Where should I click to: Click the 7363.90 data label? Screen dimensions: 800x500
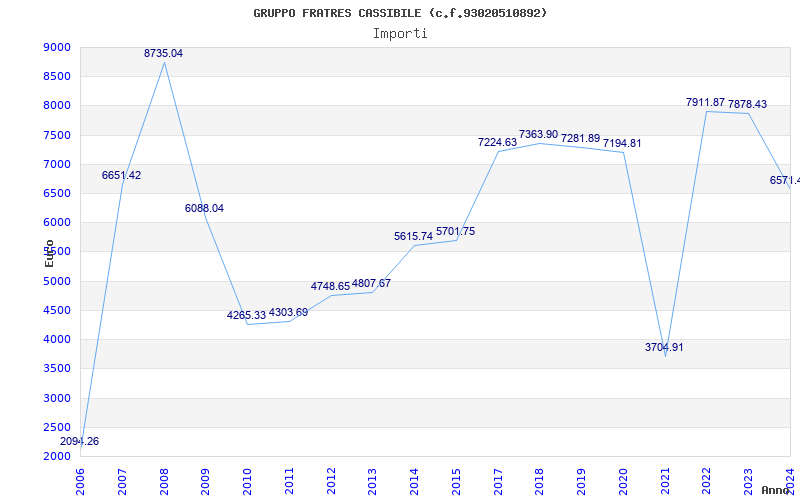click(538, 134)
